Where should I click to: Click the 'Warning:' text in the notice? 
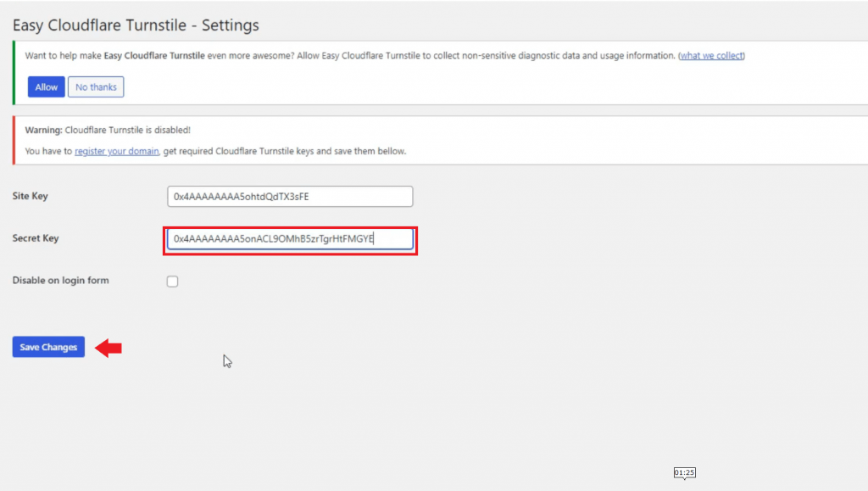[x=44, y=130]
